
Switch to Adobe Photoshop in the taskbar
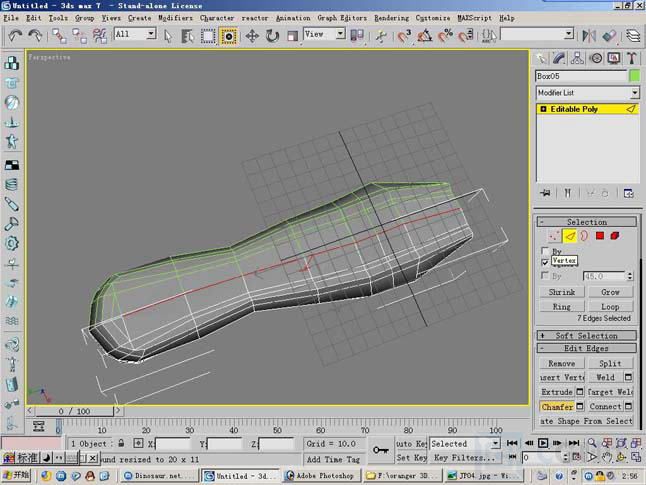(x=322, y=476)
